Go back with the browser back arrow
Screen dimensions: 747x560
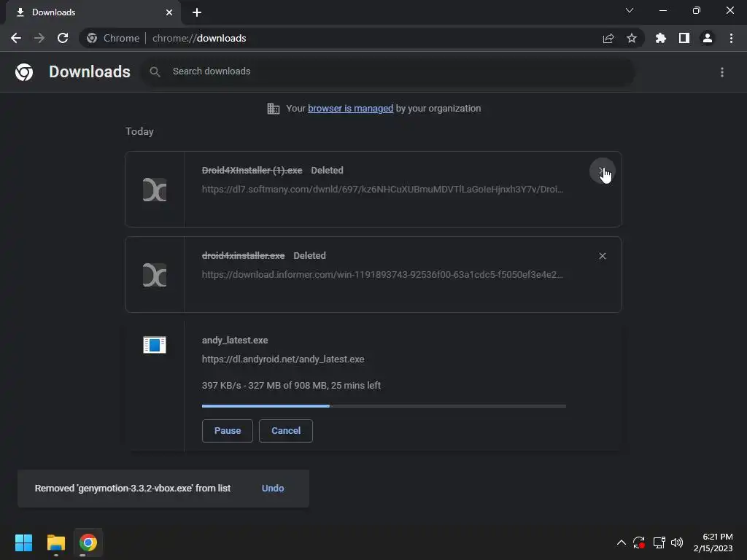(x=16, y=38)
